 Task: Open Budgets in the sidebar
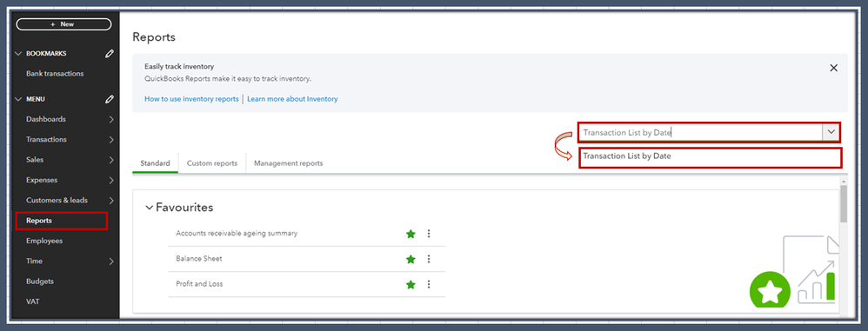[40, 281]
